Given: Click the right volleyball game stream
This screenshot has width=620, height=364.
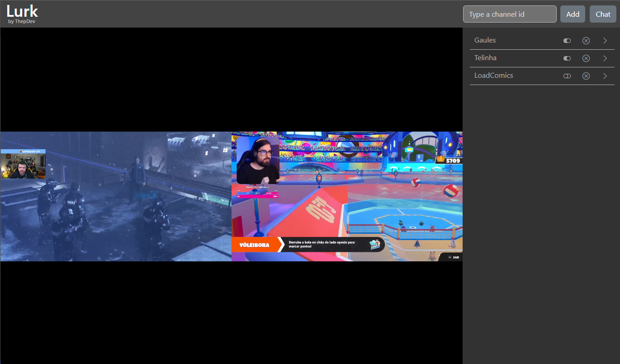Looking at the screenshot, I should pyautogui.click(x=347, y=196).
